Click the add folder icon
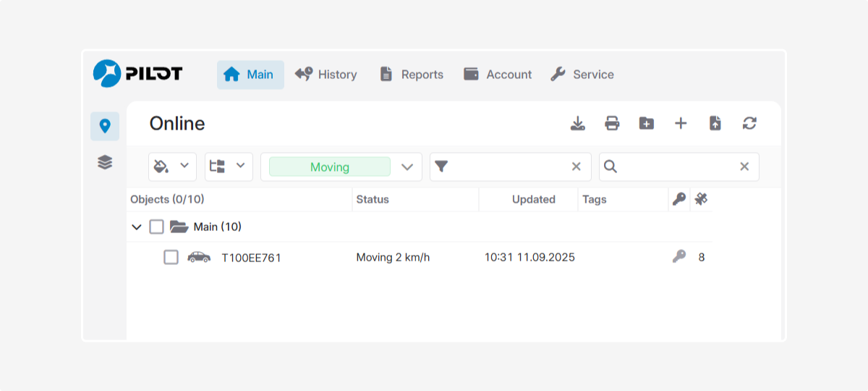868x391 pixels. click(x=646, y=124)
